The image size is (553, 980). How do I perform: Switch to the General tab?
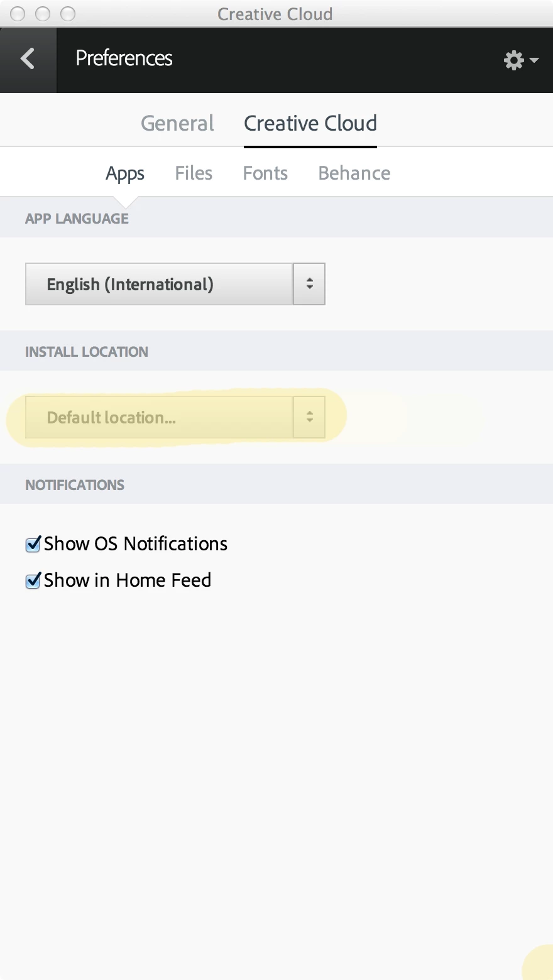point(177,123)
